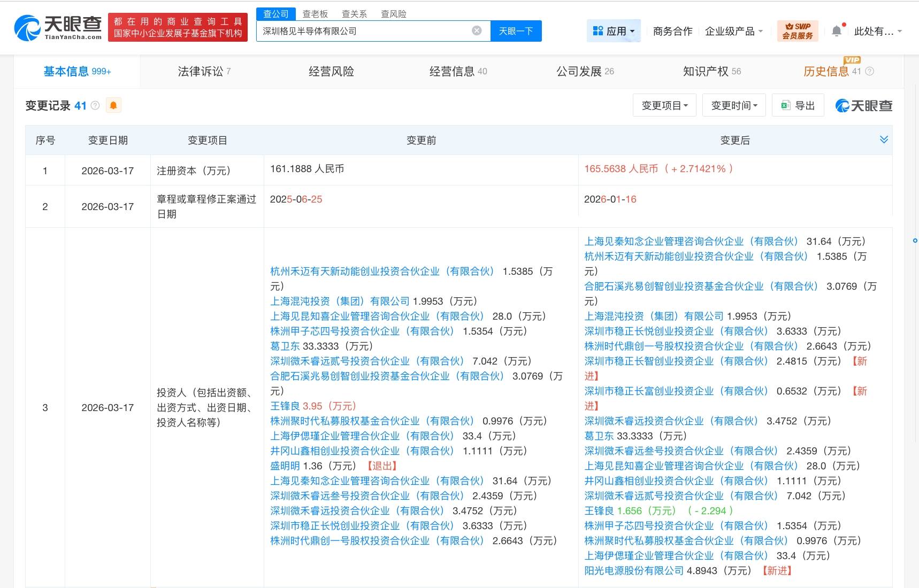Click the help icon next to 变更记录 41
This screenshot has width=919, height=588.
[95, 105]
